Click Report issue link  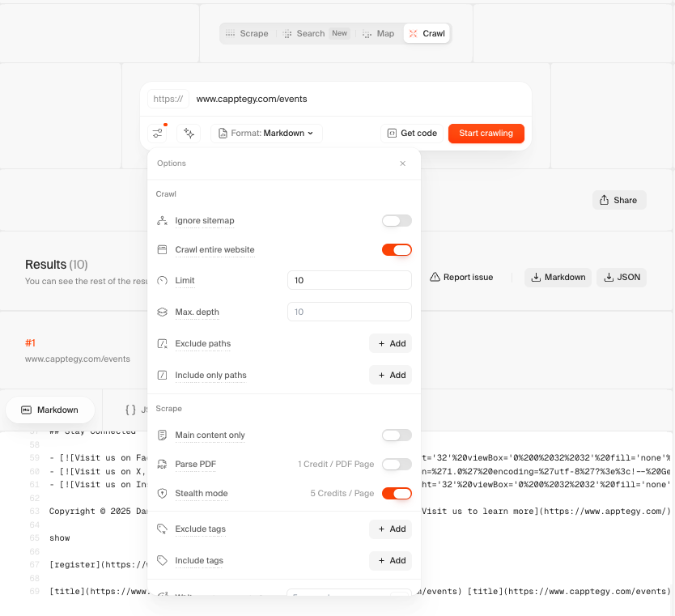(461, 277)
